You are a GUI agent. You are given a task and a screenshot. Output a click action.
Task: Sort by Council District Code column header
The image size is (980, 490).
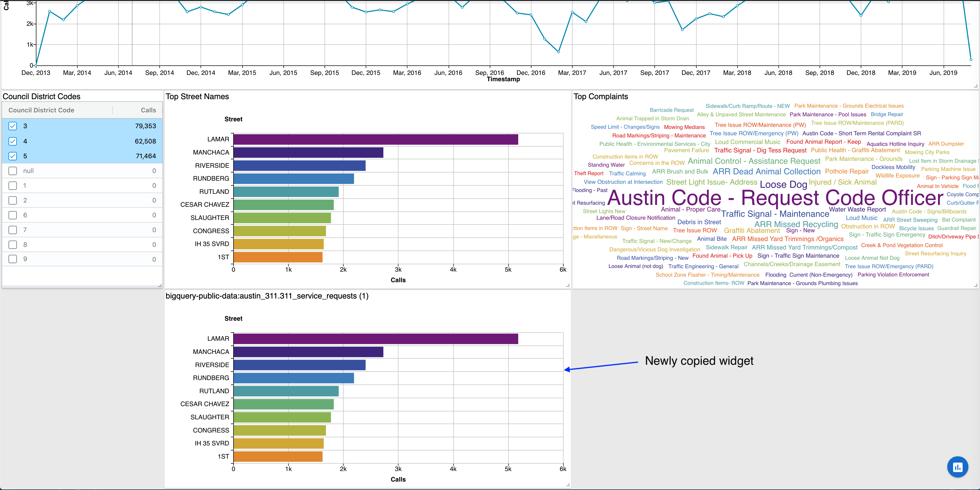click(x=41, y=110)
